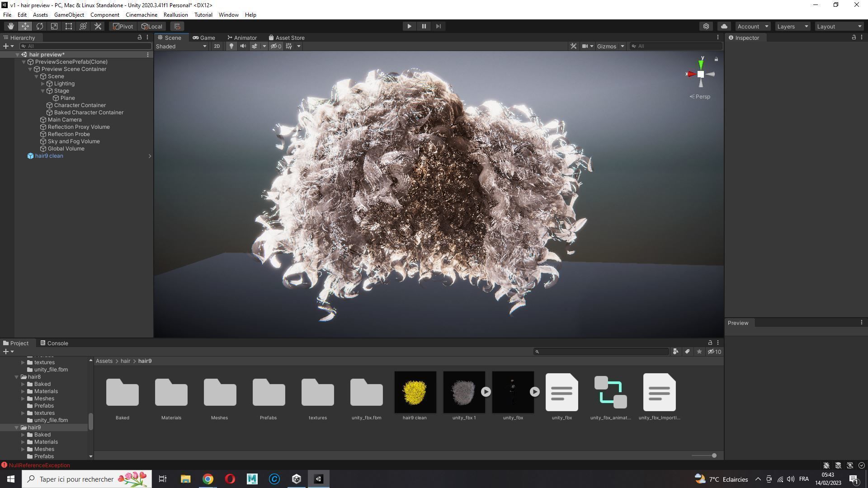
Task: Select the hair9 clean asset thumbnail
Action: pyautogui.click(x=415, y=392)
